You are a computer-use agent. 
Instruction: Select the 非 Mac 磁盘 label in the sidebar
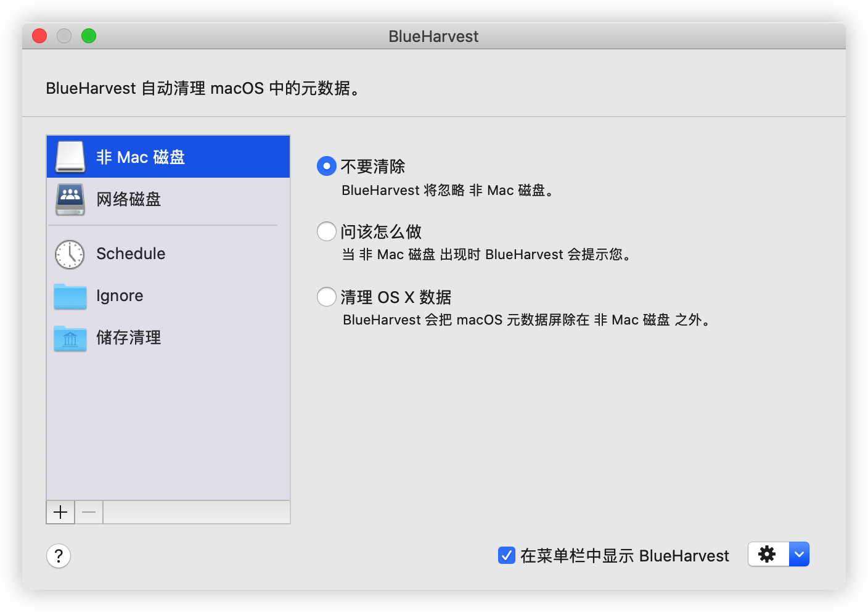tap(141, 157)
